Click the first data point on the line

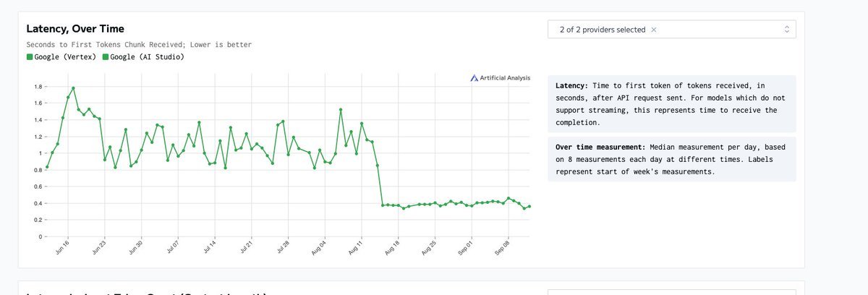coord(47,167)
